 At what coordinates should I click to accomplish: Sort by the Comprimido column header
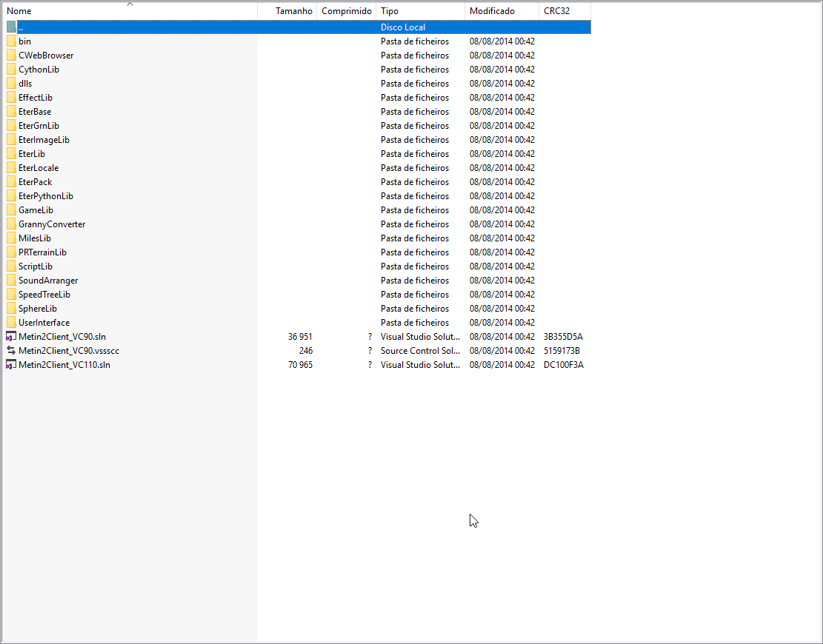pos(347,11)
